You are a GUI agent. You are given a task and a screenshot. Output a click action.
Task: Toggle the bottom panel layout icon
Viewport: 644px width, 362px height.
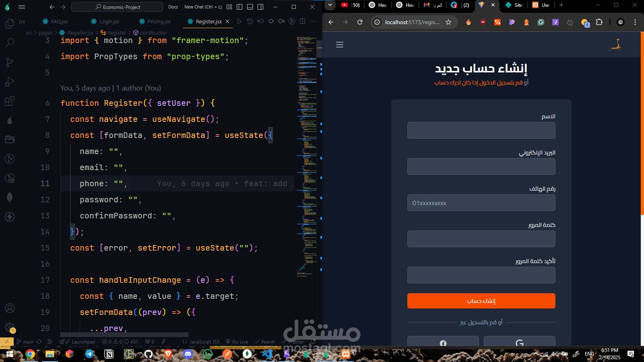pyautogui.click(x=250, y=7)
